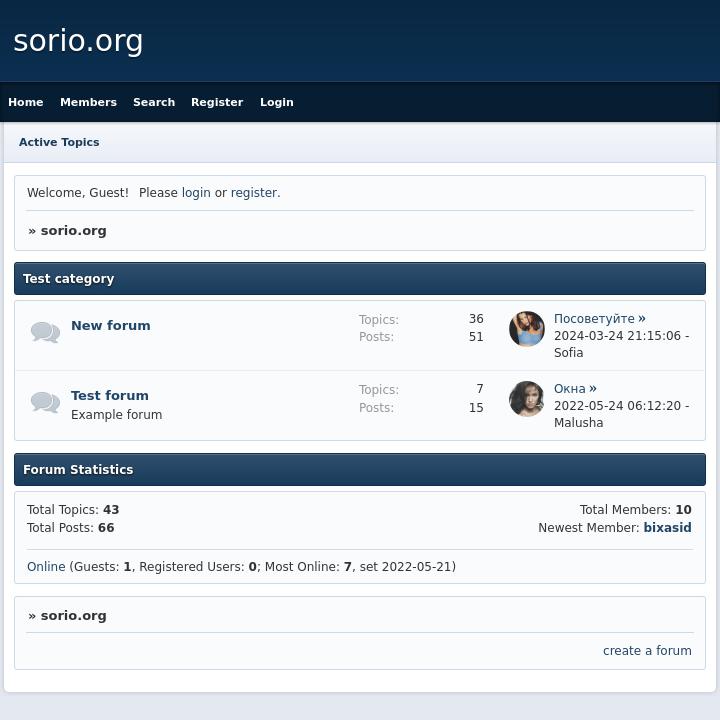720x720 pixels.
Task: Click the Online users link
Action: tap(46, 567)
